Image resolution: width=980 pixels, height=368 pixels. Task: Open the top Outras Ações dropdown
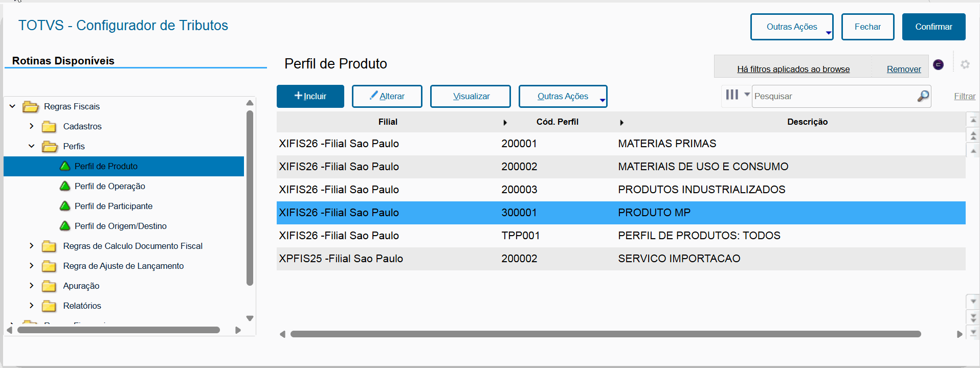(x=791, y=27)
